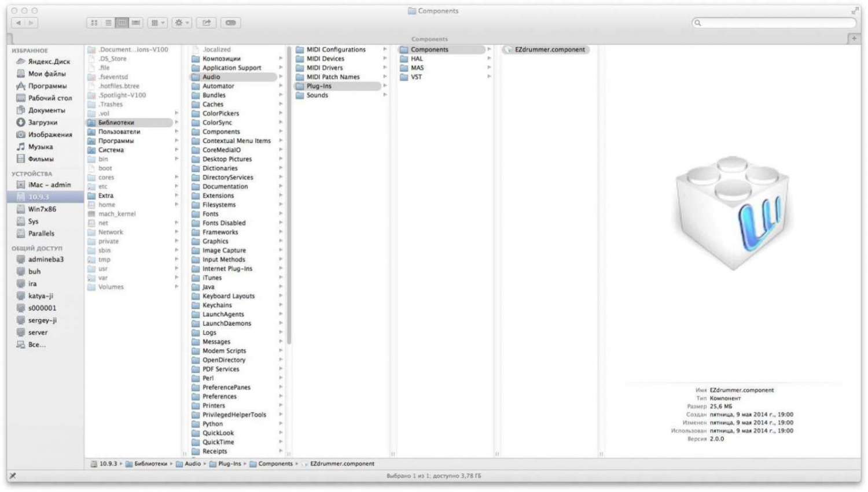Select the Components tab

tap(429, 39)
